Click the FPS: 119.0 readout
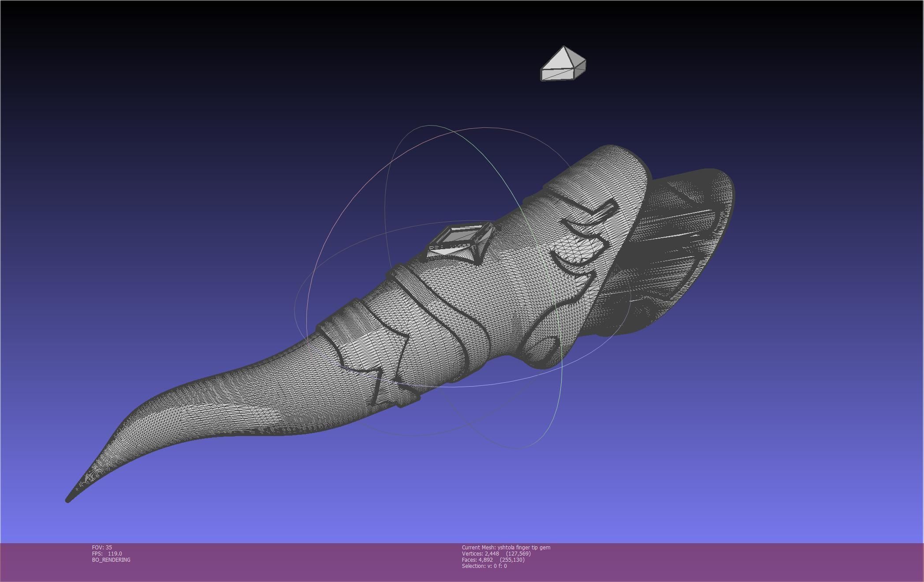This screenshot has height=582, width=924. tap(107, 553)
